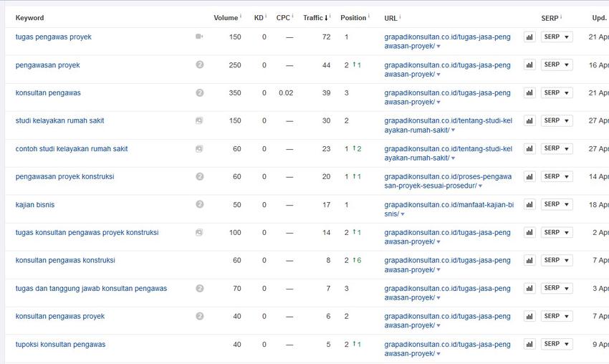Open chart icon for 'konsultan pengawas' row

point(529,93)
